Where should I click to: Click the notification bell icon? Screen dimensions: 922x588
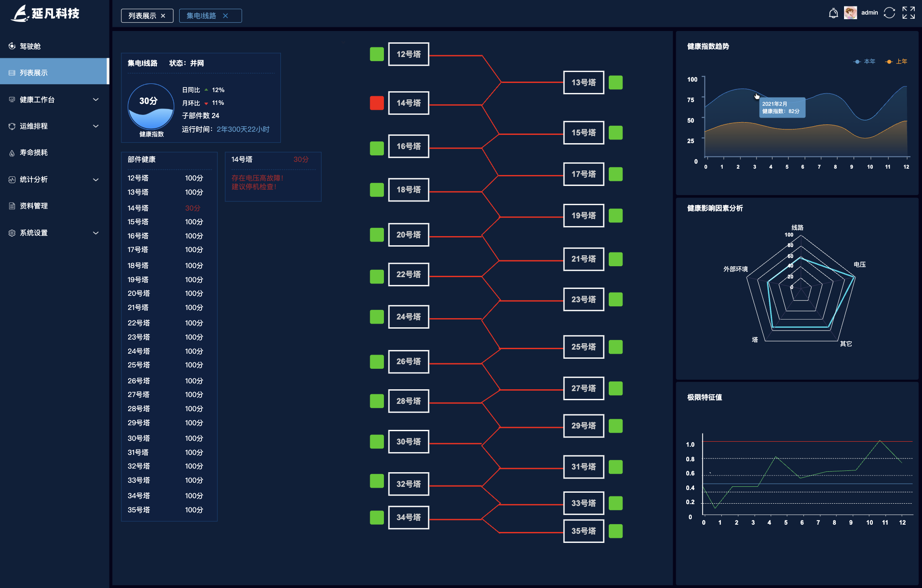(833, 13)
